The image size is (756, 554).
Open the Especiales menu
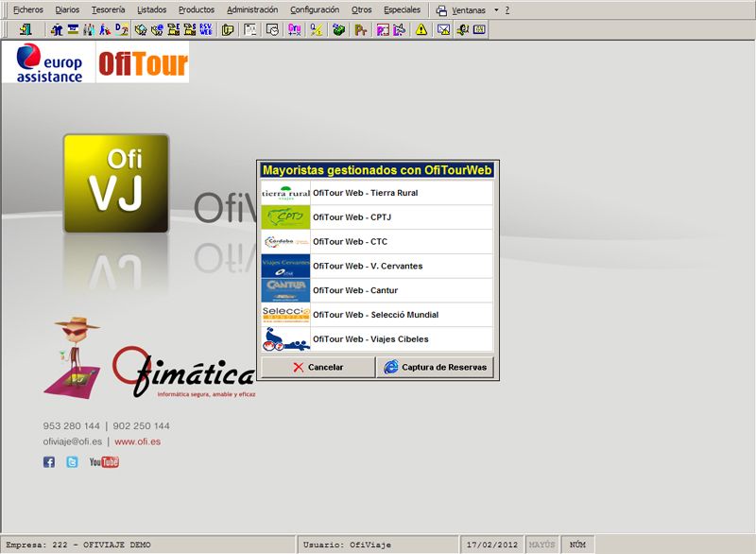(403, 9)
